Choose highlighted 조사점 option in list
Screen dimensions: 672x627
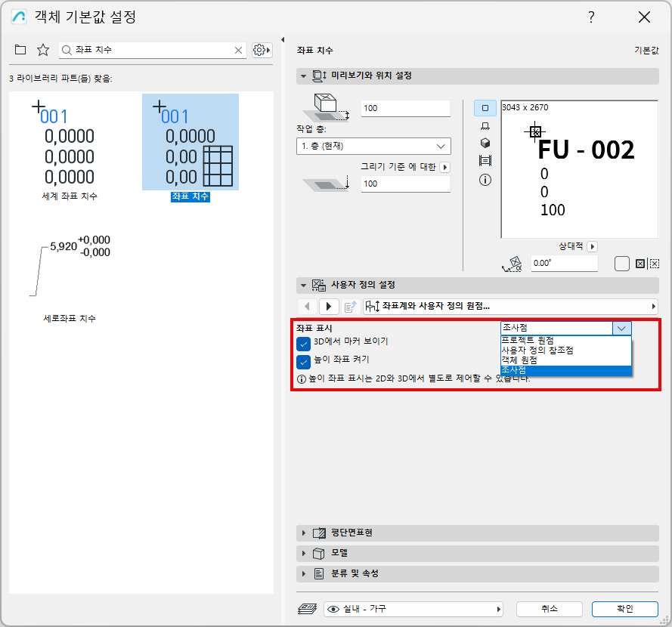[565, 370]
